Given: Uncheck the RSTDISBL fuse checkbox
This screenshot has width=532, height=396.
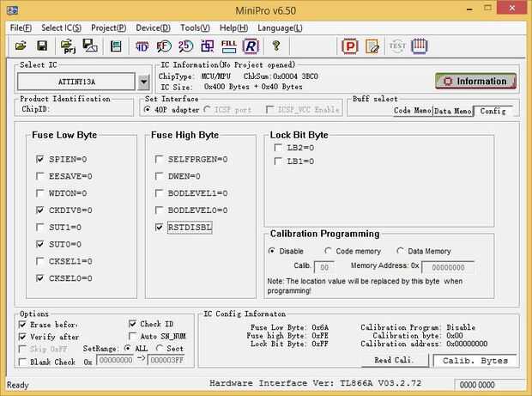Looking at the screenshot, I should click(159, 227).
